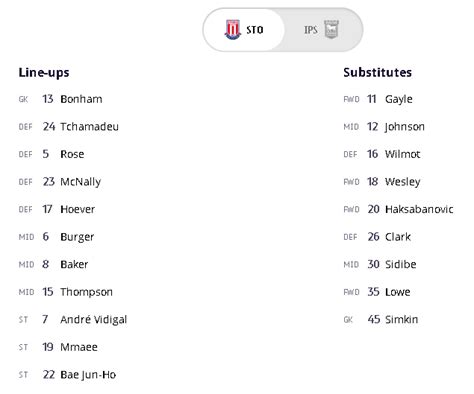Open substitute goalkeeper Simkin's entry
This screenshot has height=394, width=474.
coord(381,320)
